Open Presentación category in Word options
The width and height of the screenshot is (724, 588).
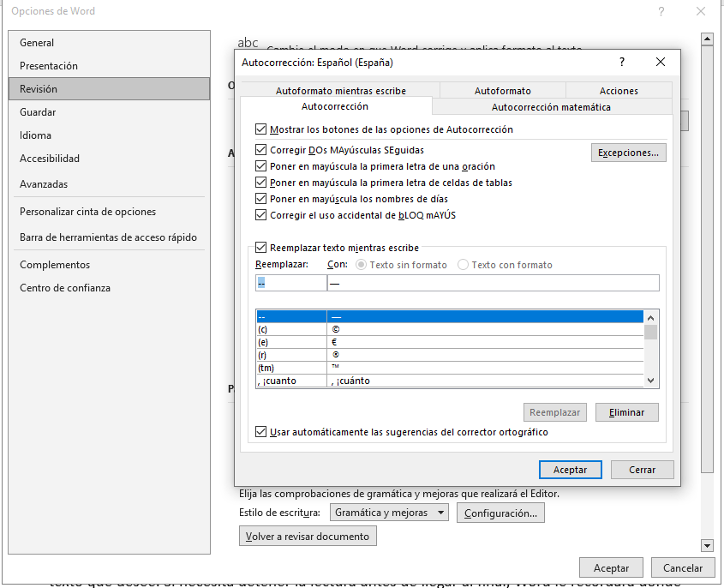109,66
